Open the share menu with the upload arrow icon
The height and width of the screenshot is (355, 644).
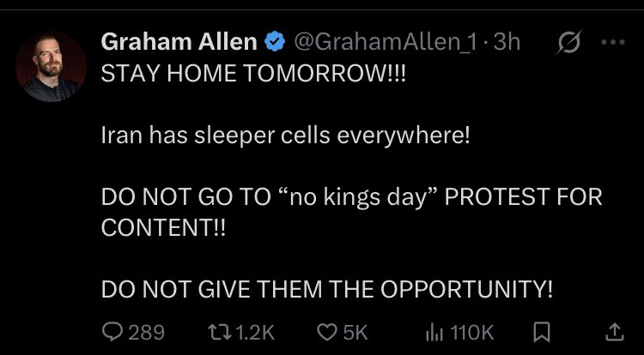[615, 332]
